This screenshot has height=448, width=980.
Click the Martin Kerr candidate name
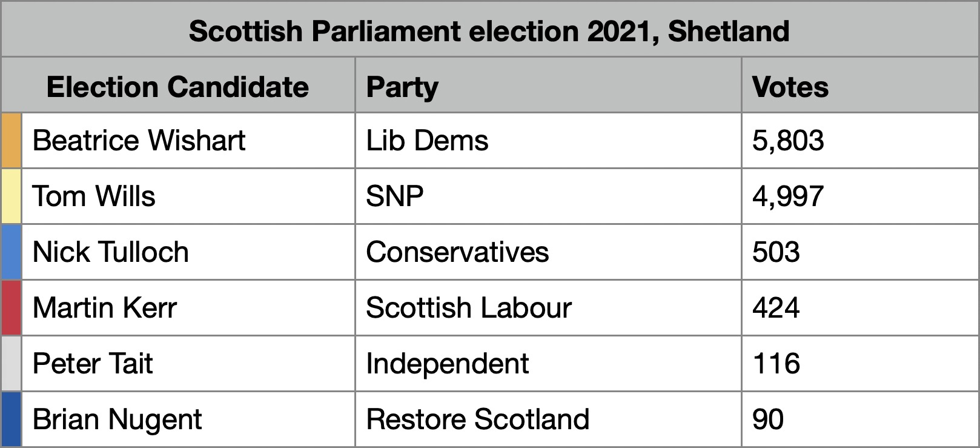coord(105,308)
